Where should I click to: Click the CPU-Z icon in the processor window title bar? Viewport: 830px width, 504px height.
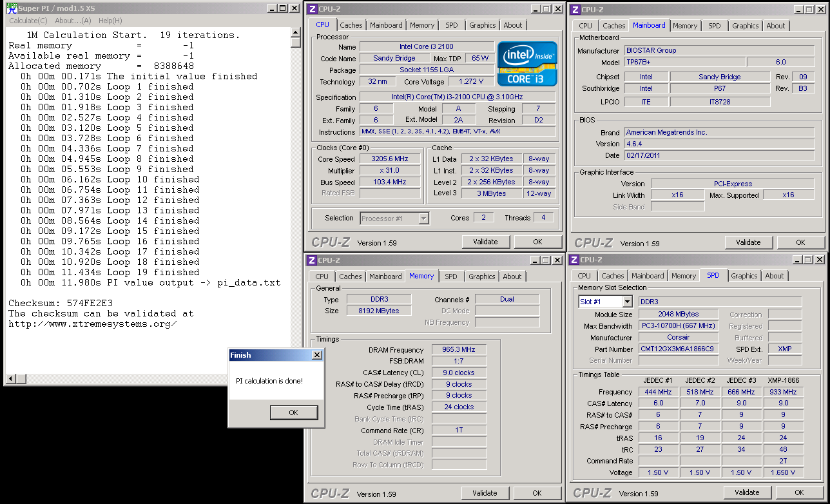coord(312,8)
